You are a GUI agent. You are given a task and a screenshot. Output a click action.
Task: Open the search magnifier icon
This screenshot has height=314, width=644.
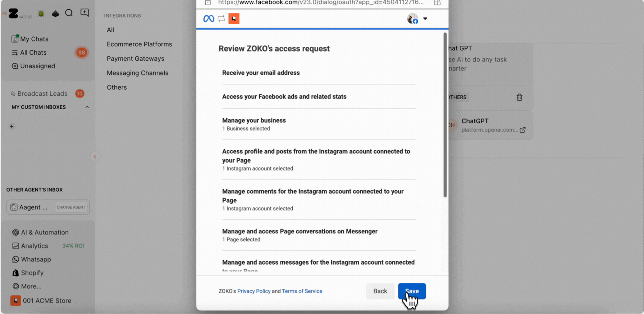pos(69,13)
